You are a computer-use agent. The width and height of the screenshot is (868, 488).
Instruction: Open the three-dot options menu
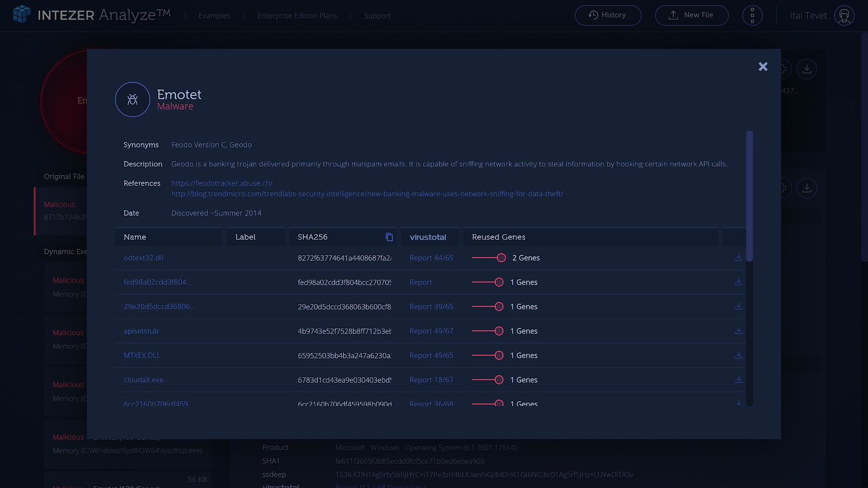[x=752, y=15]
